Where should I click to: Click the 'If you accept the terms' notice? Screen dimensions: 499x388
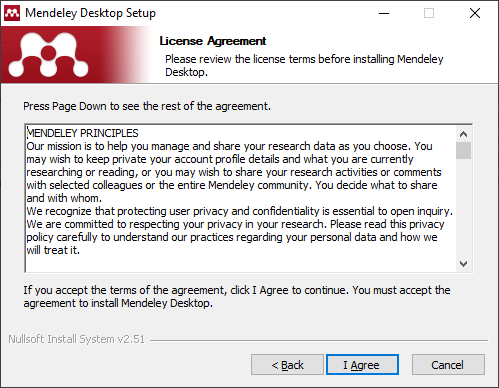pos(237,296)
